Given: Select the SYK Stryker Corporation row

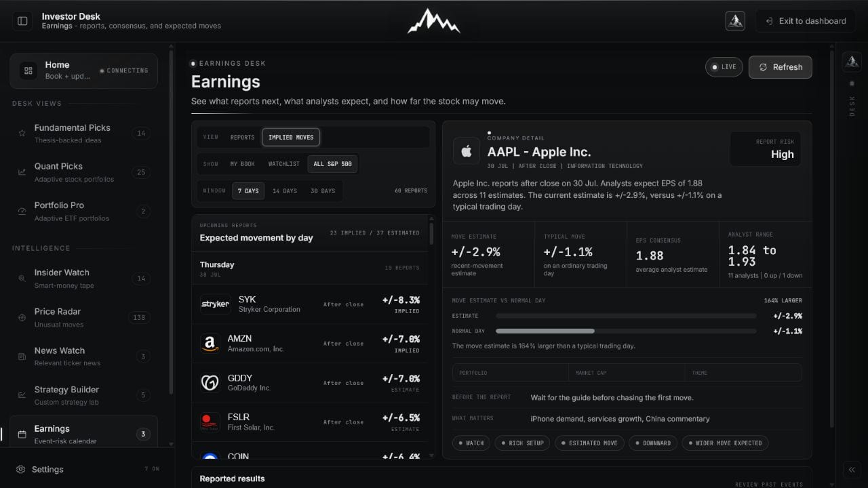Looking at the screenshot, I should [310, 304].
